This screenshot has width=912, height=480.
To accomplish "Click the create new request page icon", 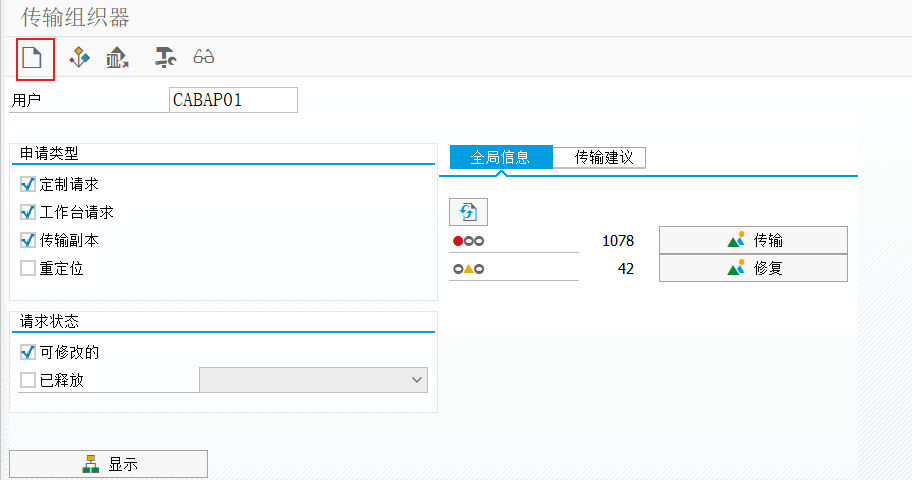I will pos(32,58).
